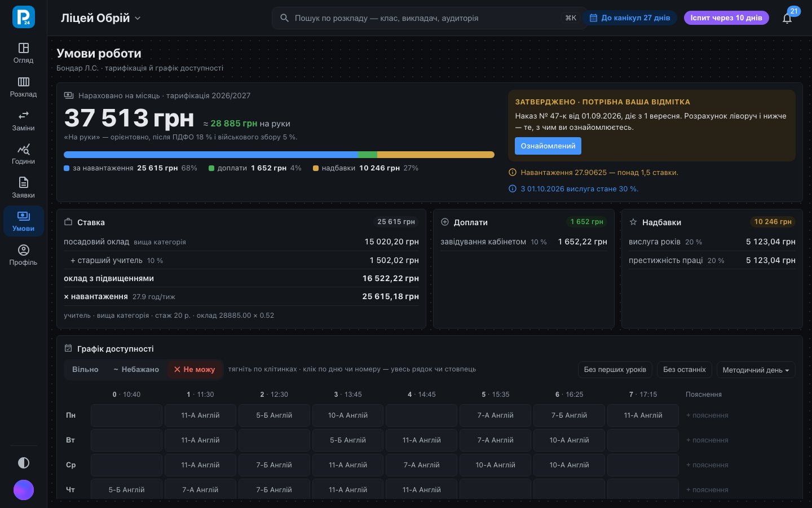812x508 pixels.
Task: Select the whole Пн row by its label
Action: [70, 415]
